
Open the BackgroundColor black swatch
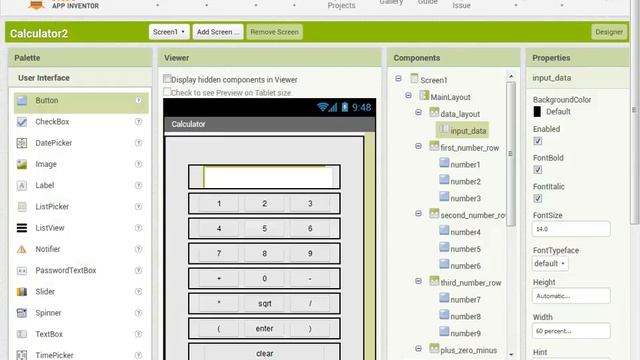537,111
